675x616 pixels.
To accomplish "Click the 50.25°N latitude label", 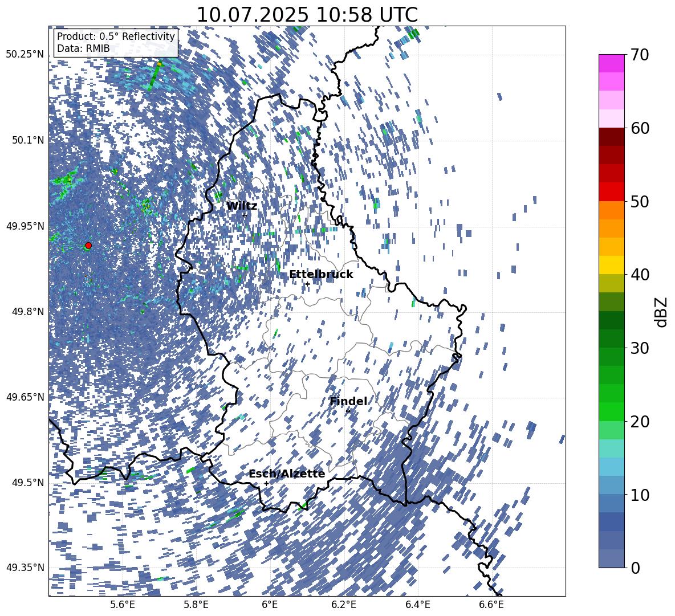I will pyautogui.click(x=25, y=55).
